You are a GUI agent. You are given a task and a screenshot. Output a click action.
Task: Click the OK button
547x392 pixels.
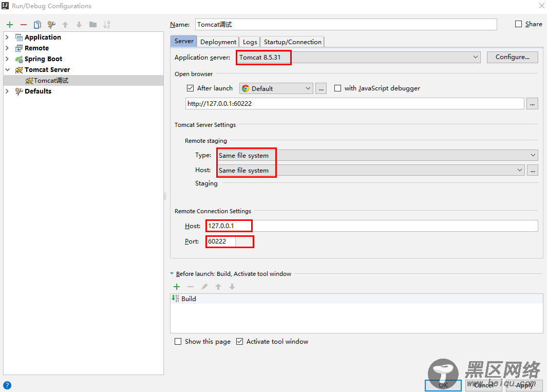(443, 385)
